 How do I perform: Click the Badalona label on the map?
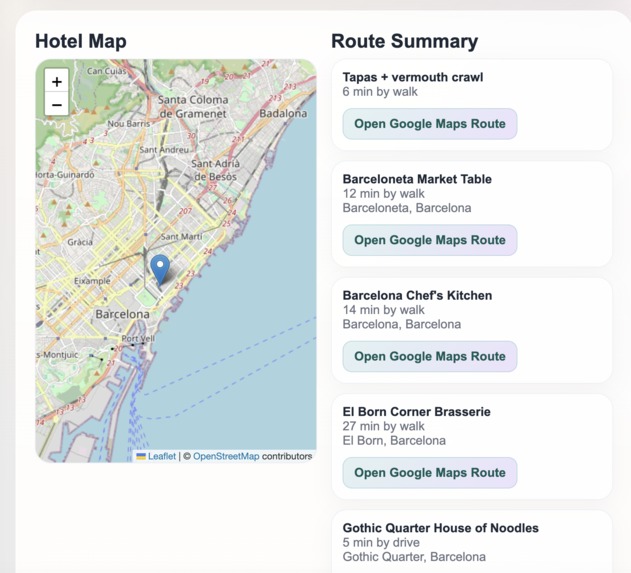(283, 113)
